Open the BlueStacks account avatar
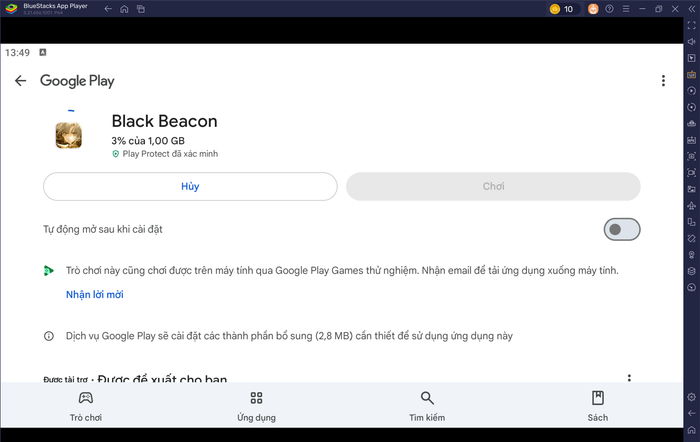Viewport: 700px width, 442px height. pyautogui.click(x=593, y=9)
